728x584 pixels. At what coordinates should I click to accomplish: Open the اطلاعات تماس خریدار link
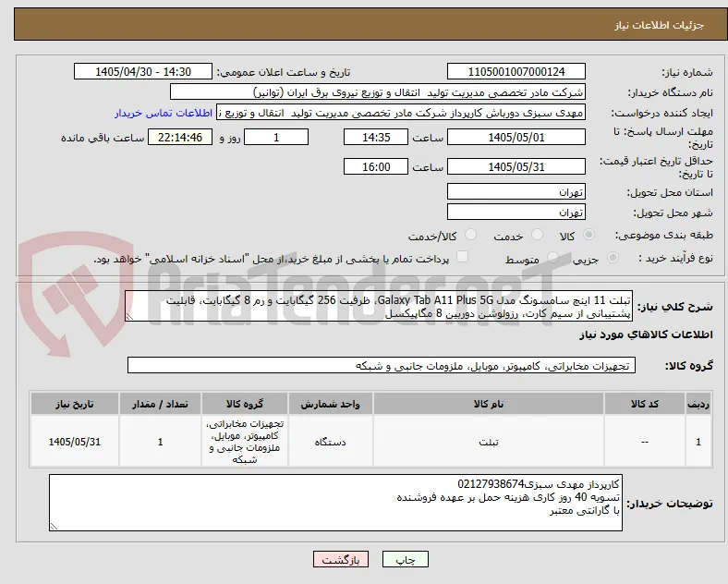coord(164,113)
